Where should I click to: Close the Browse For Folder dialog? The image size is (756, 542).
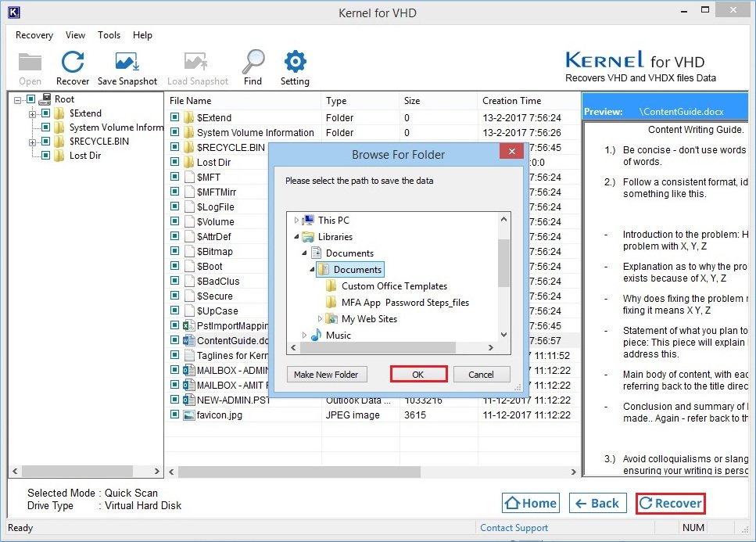[x=511, y=152]
